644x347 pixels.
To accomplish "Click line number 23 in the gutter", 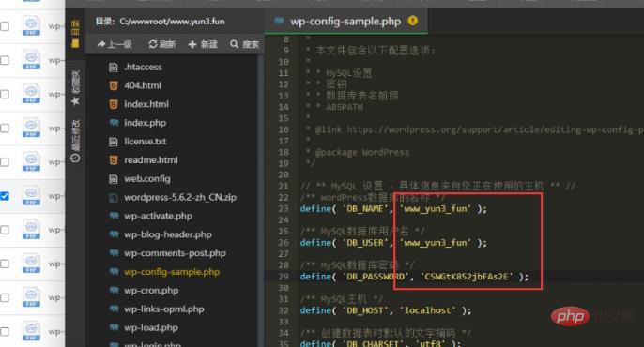I will (x=284, y=209).
